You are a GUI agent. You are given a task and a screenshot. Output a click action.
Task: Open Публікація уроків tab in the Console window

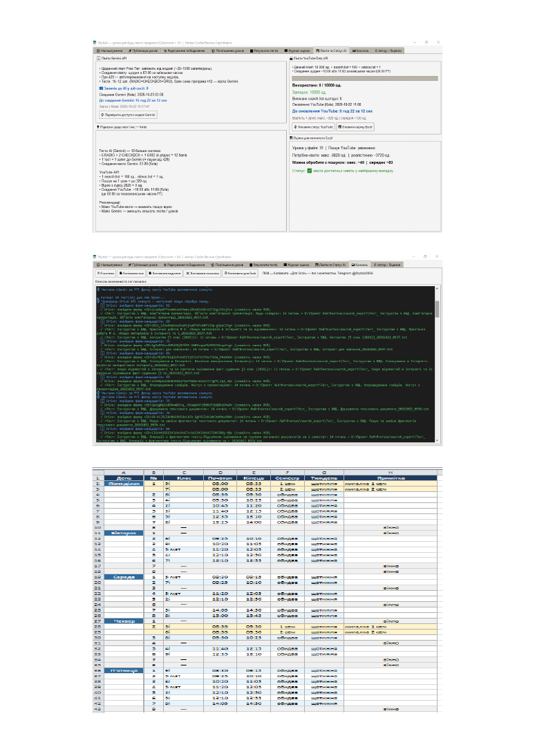[143, 265]
